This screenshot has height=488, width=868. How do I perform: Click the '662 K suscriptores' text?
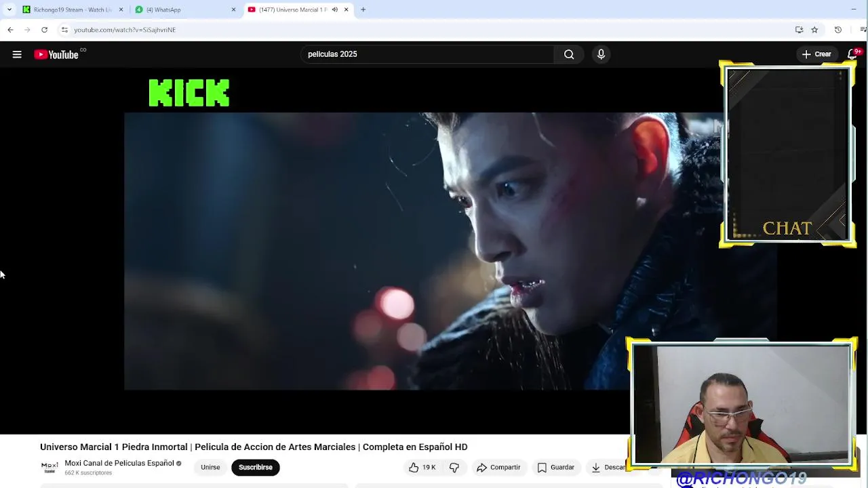(x=88, y=472)
